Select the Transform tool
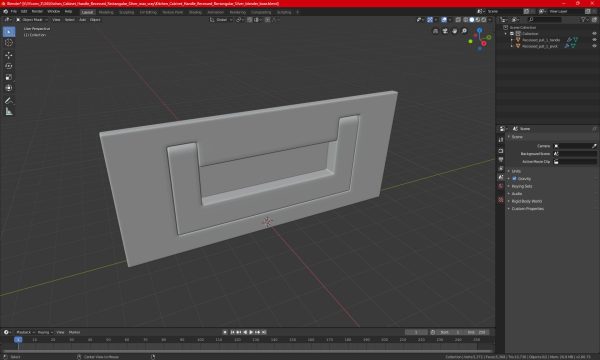The height and width of the screenshot is (360, 600). (x=9, y=88)
